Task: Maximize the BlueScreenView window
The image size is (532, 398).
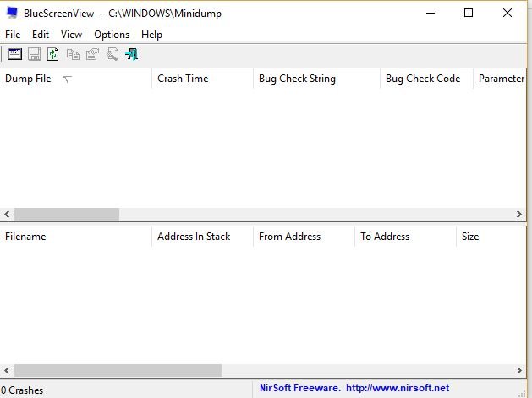Action: 469,13
